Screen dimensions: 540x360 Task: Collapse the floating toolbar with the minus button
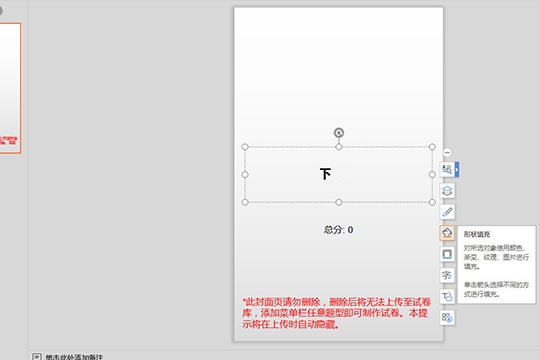pyautogui.click(x=447, y=152)
